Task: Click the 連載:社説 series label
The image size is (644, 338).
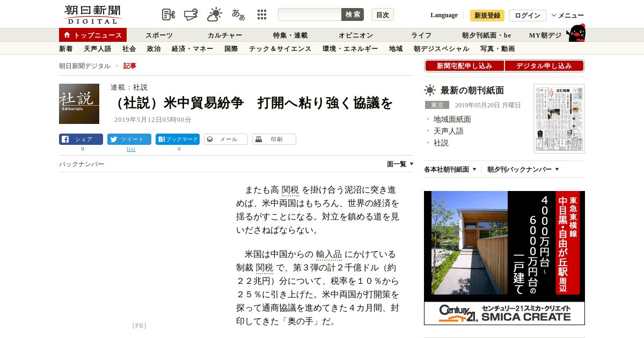Action: 129,87
